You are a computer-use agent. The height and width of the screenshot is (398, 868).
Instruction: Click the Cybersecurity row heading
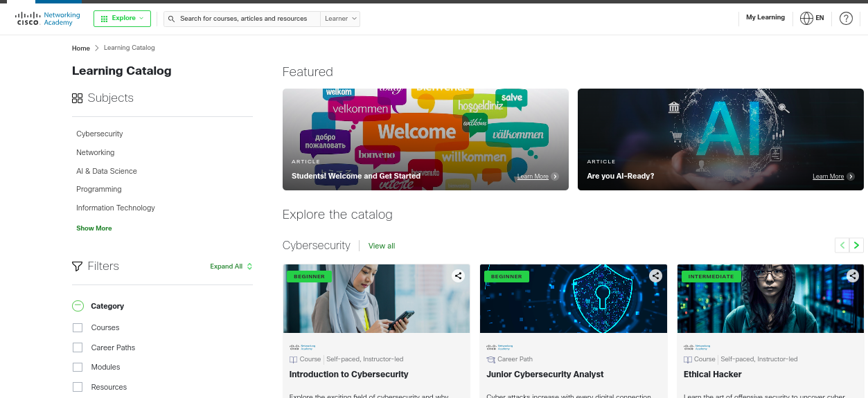click(317, 246)
